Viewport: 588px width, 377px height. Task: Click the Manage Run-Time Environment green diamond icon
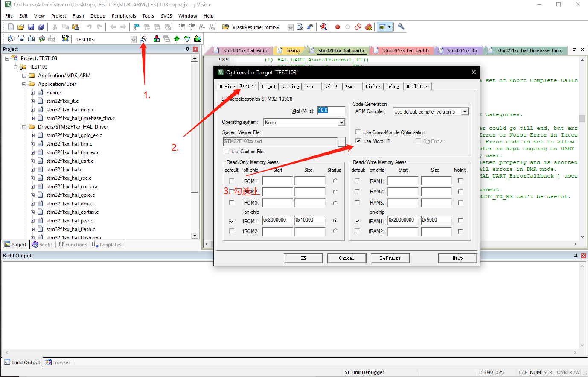click(x=177, y=39)
